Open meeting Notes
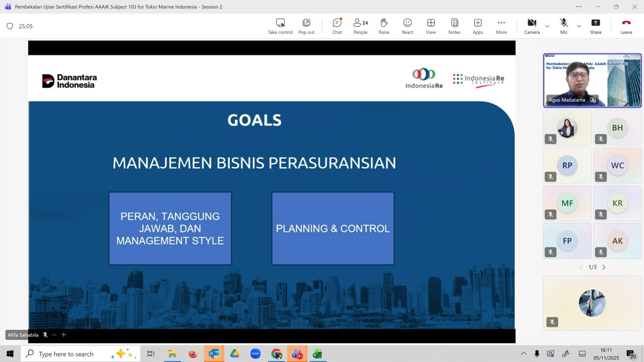The image size is (644, 362). (x=454, y=26)
